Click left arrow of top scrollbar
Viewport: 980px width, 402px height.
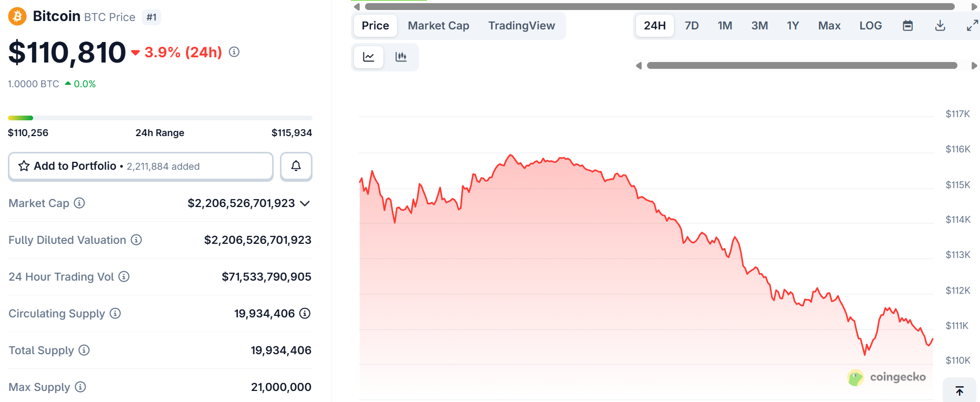click(x=357, y=7)
